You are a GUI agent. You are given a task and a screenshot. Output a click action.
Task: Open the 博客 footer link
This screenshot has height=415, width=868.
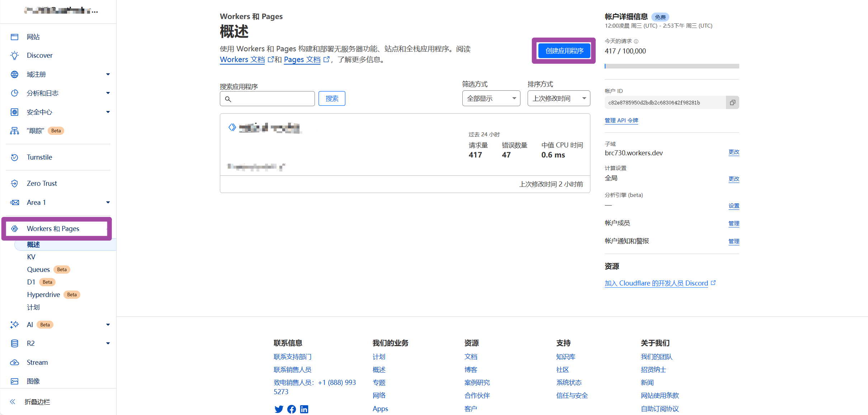pyautogui.click(x=471, y=370)
